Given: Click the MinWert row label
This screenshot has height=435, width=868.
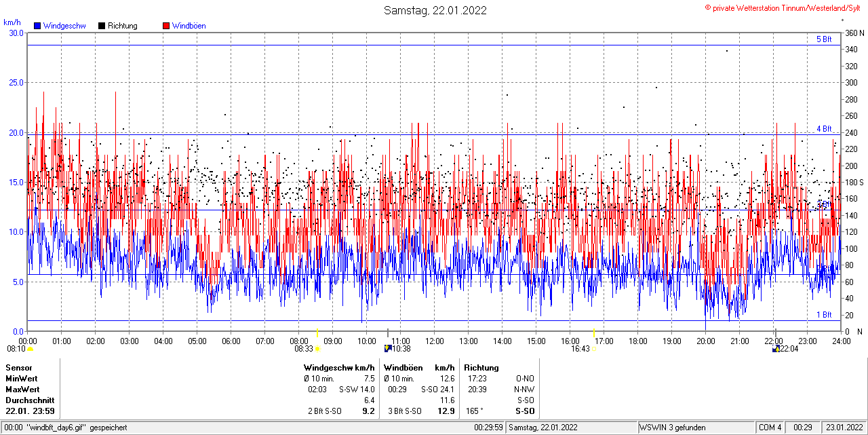Looking at the screenshot, I should (22, 378).
